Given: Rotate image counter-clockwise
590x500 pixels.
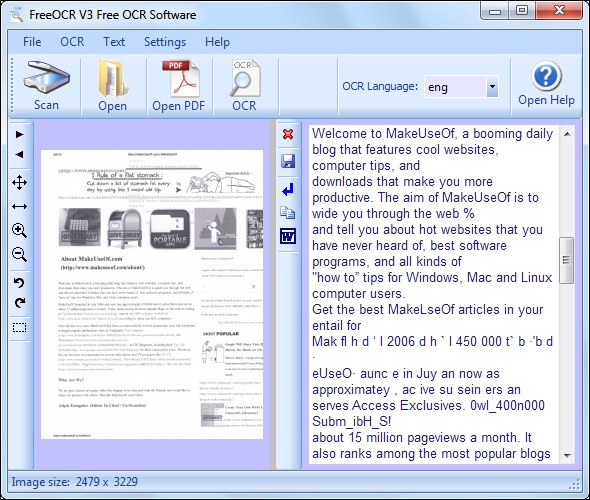Looking at the screenshot, I should [x=20, y=283].
